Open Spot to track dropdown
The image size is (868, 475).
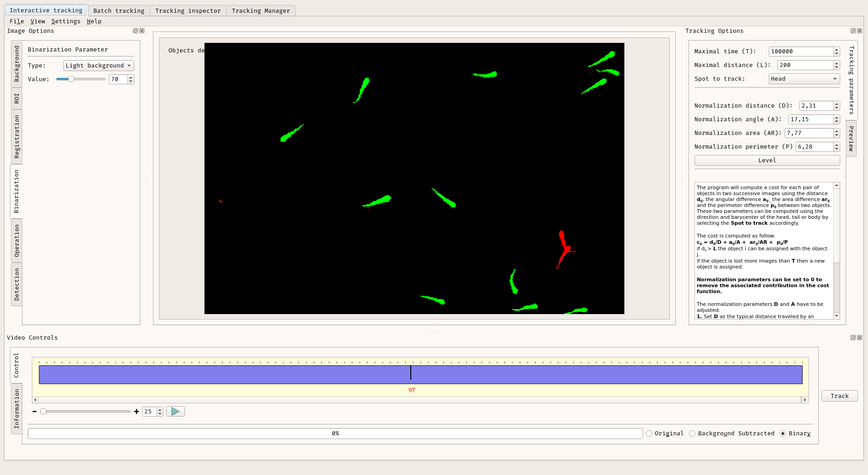804,79
